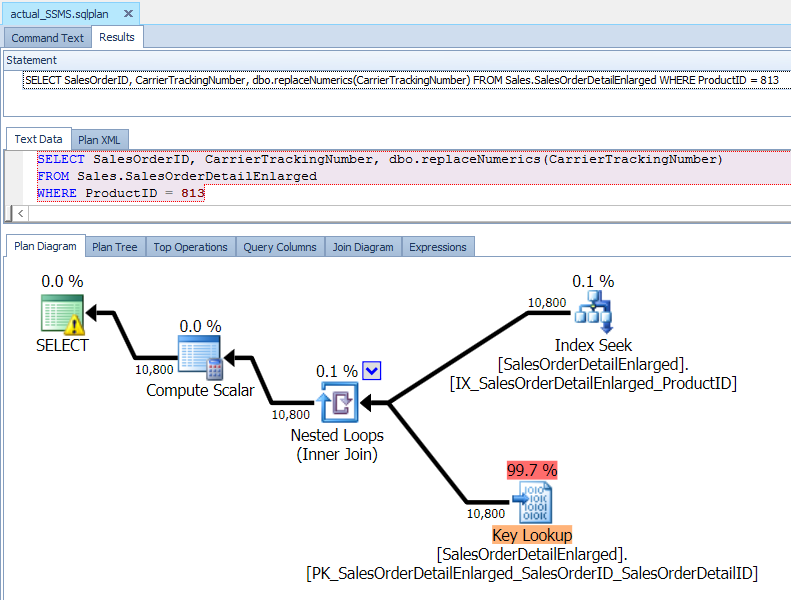The width and height of the screenshot is (791, 600).
Task: Click the orange Key Lookup label
Action: tap(531, 535)
